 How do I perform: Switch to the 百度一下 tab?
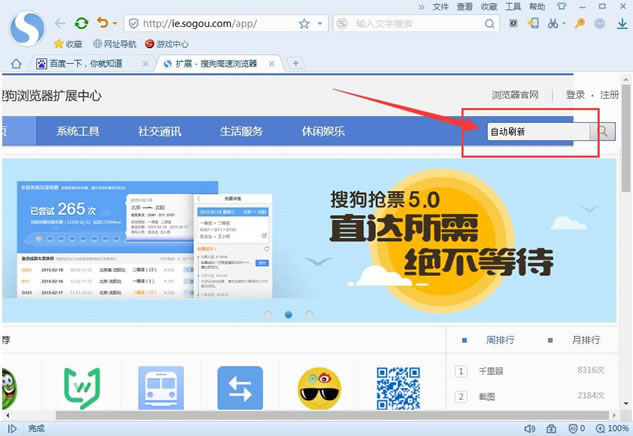(86, 64)
